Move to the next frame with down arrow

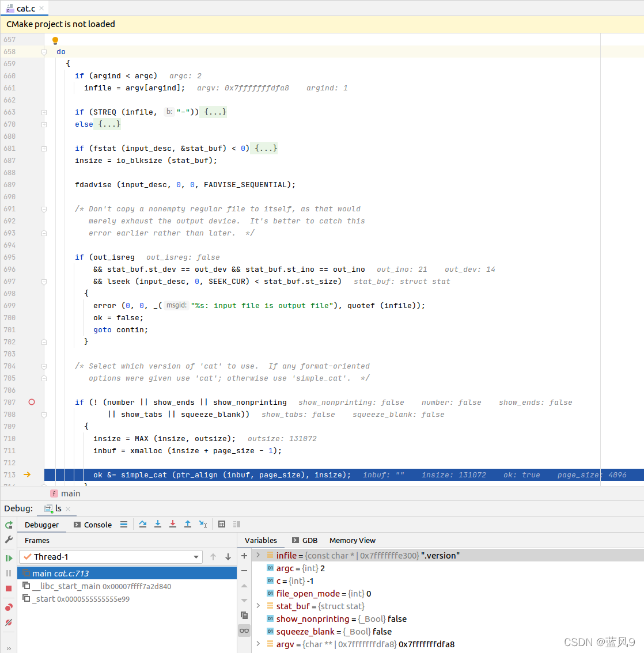click(228, 557)
